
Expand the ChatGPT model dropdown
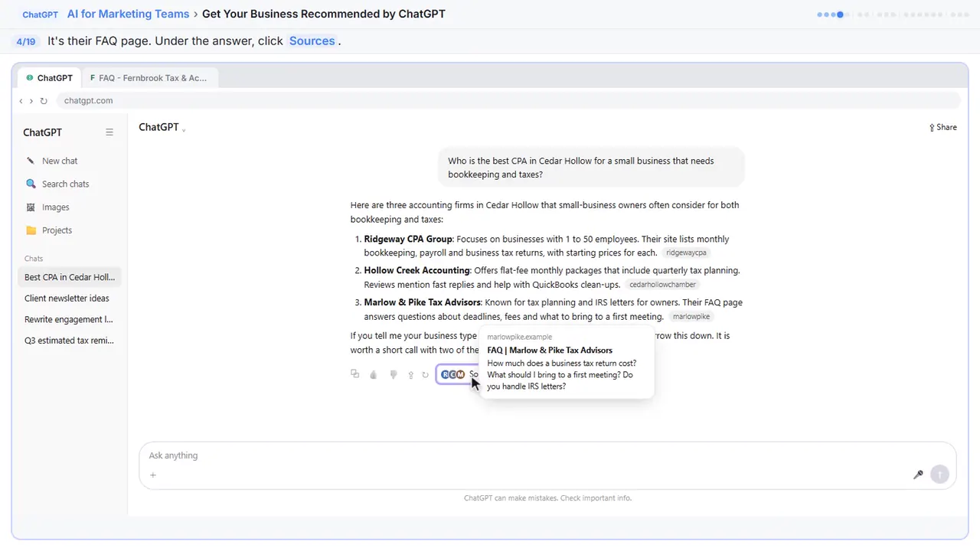pos(162,128)
